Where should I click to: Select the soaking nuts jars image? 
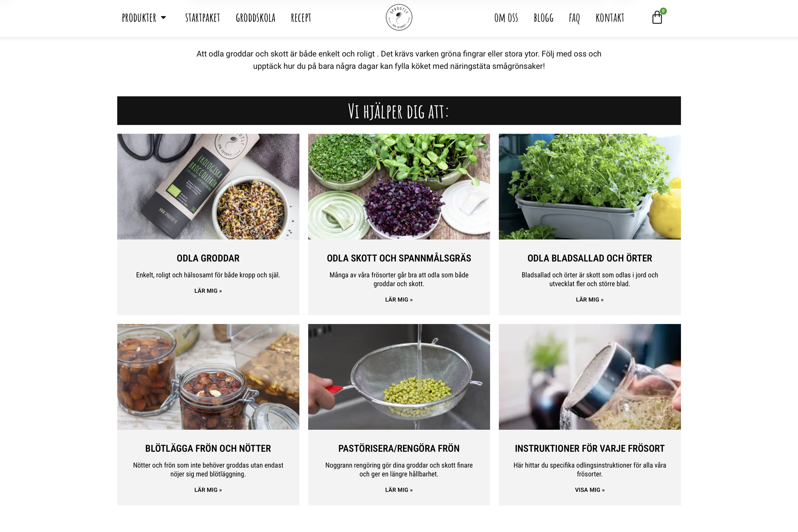pyautogui.click(x=208, y=377)
